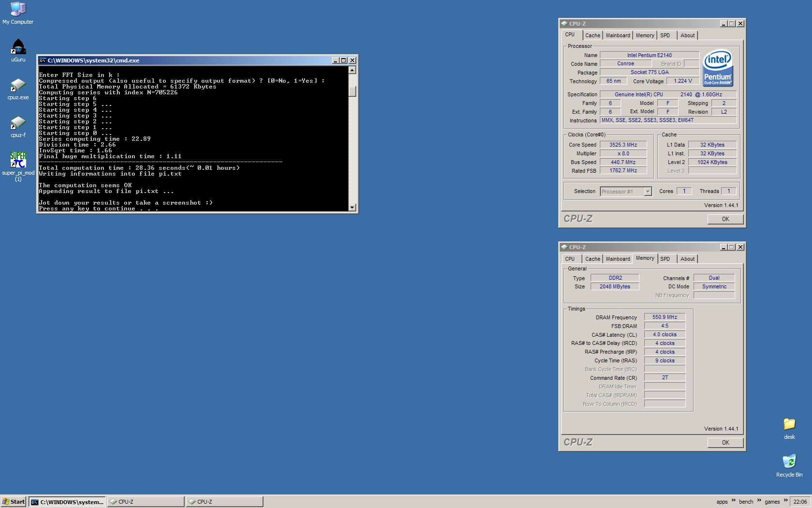Viewport: 812px width, 508px height.
Task: Expand the bench toolbar chevron
Action: click(759, 500)
